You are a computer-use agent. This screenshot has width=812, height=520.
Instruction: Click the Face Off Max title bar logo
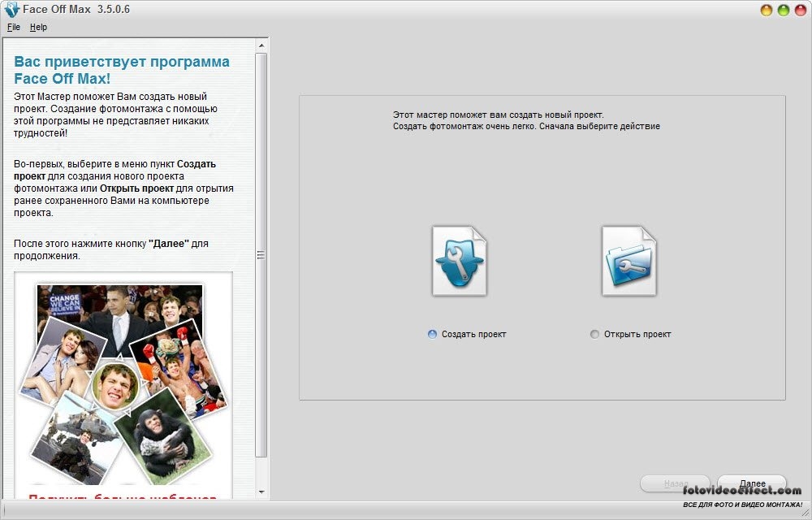click(11, 9)
